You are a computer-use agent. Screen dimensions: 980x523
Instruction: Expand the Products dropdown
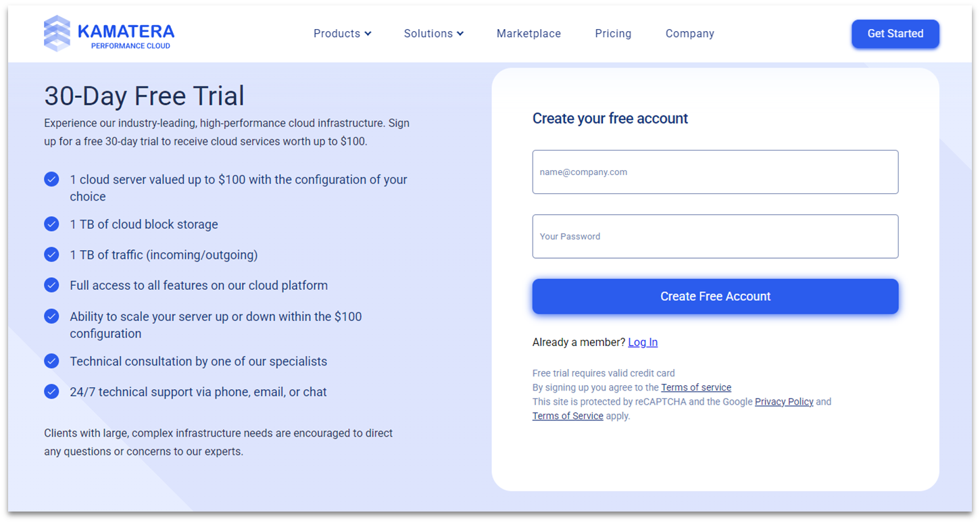tap(337, 33)
